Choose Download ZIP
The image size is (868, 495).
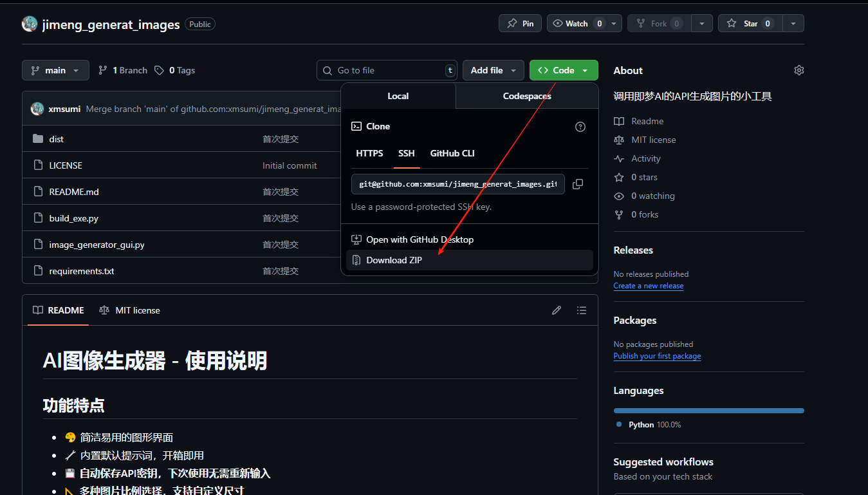pos(470,260)
